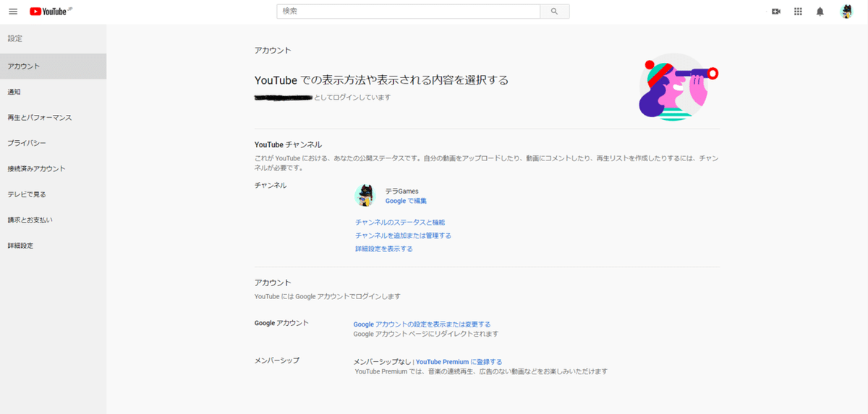Open the account avatar menu
Screen dimensions: 868x414
point(846,12)
